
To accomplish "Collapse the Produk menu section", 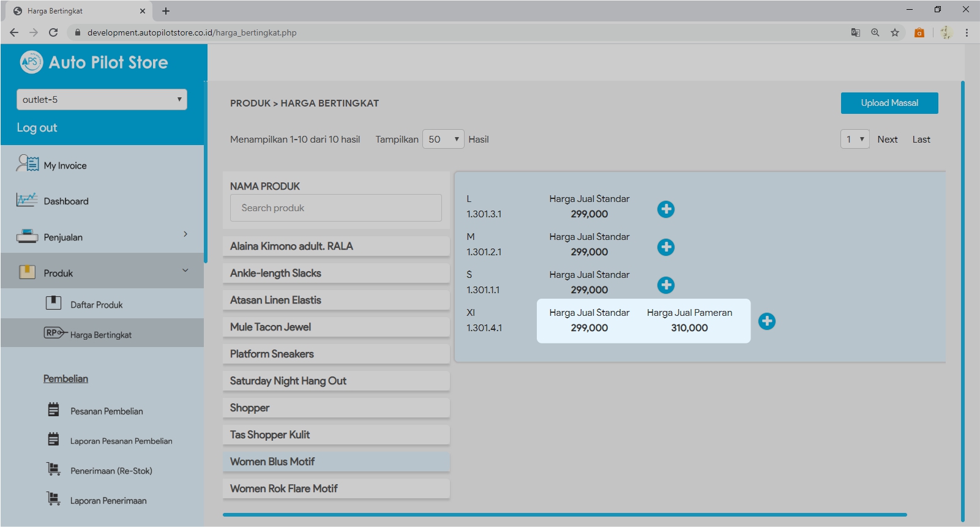I will click(185, 271).
